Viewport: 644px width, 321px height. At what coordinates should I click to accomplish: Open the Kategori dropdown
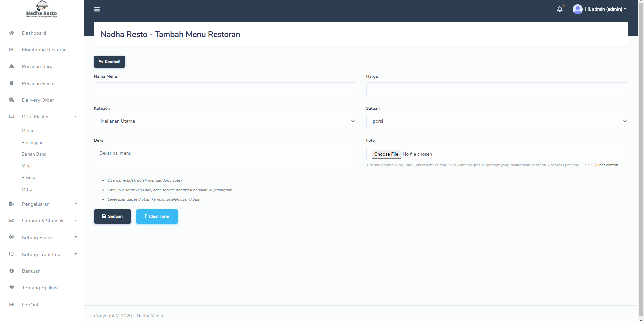(x=225, y=121)
